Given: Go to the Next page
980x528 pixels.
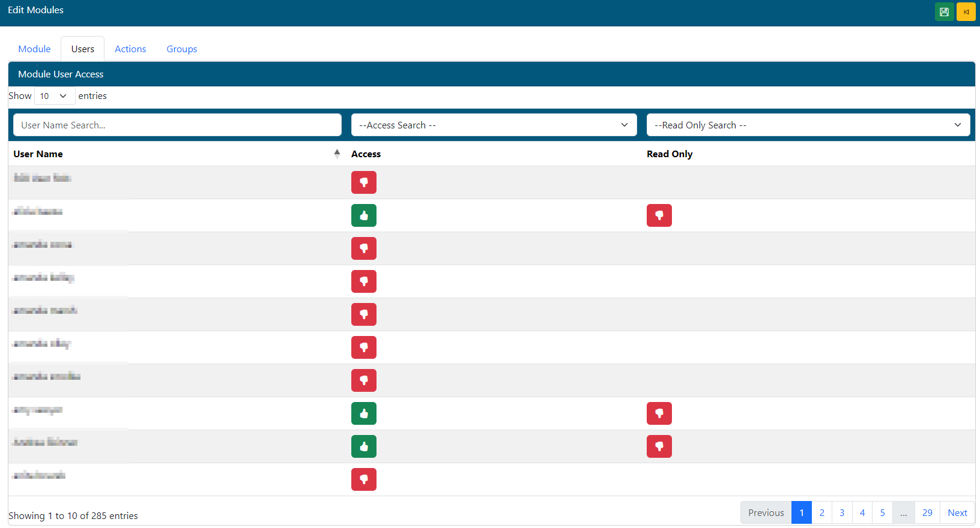Looking at the screenshot, I should (957, 512).
